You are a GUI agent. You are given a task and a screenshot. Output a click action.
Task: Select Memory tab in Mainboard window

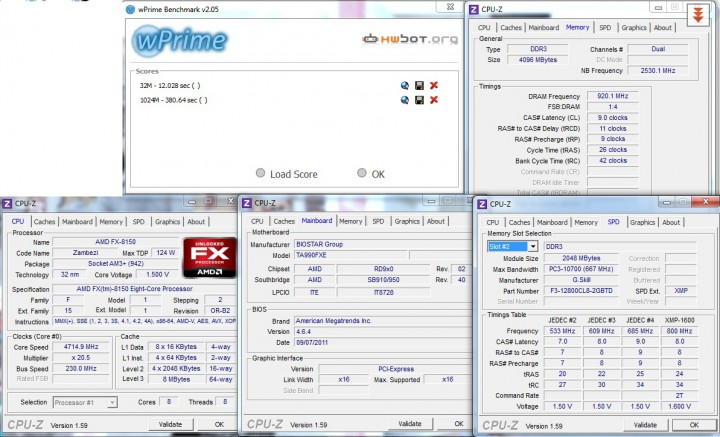pyautogui.click(x=351, y=221)
